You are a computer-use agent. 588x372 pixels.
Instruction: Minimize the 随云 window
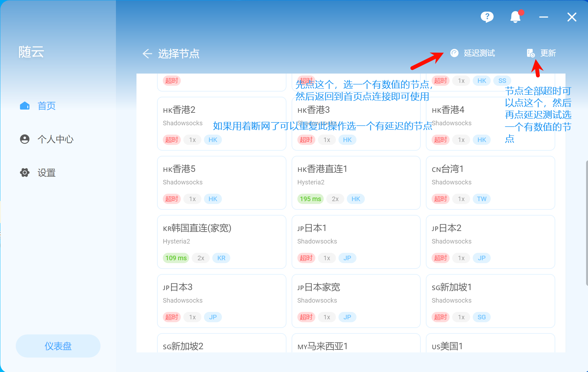click(543, 17)
